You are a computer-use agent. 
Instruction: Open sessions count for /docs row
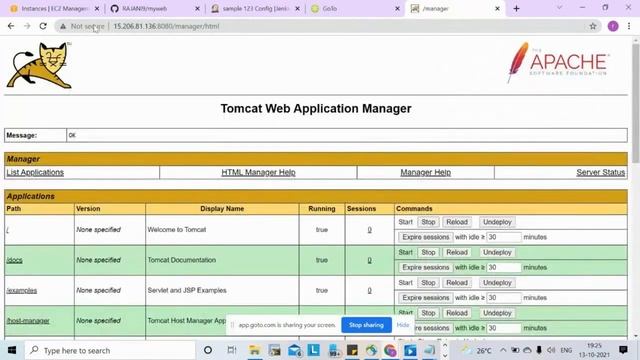click(x=369, y=260)
